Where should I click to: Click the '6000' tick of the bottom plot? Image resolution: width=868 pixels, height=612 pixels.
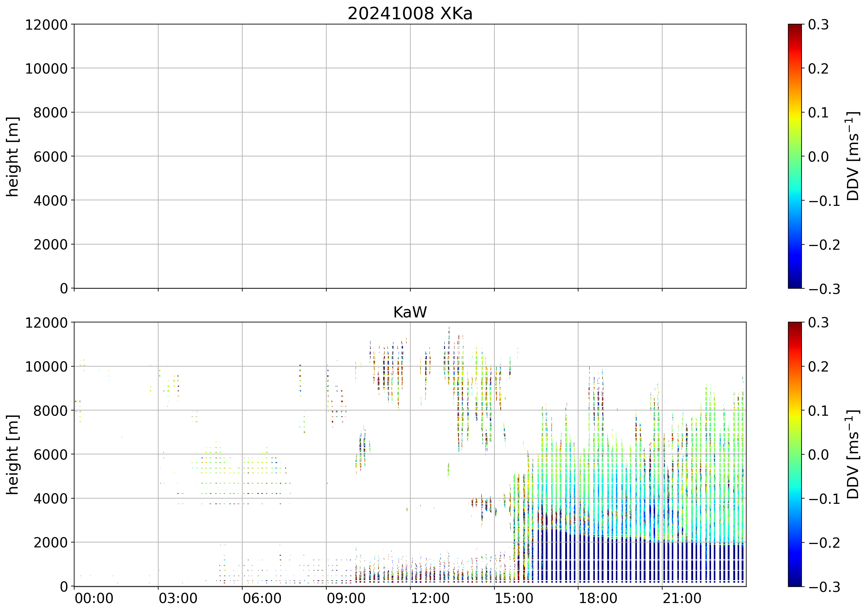click(50, 455)
